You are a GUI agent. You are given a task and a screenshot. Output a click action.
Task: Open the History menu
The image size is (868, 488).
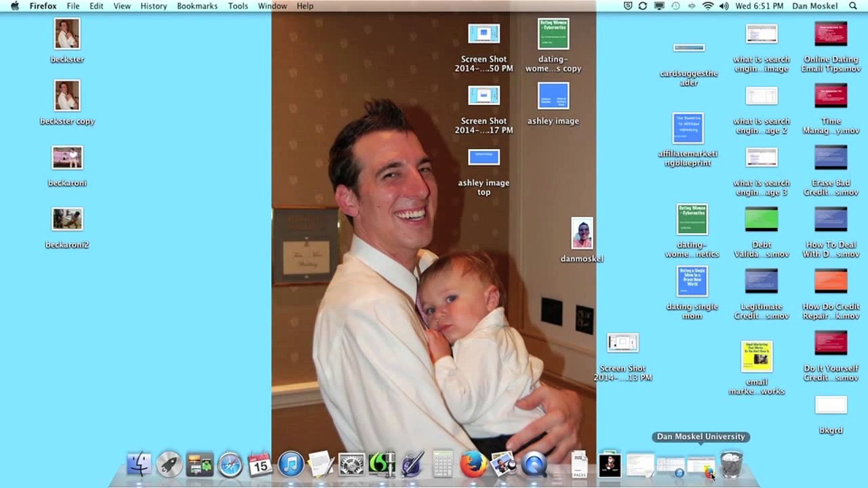click(153, 6)
